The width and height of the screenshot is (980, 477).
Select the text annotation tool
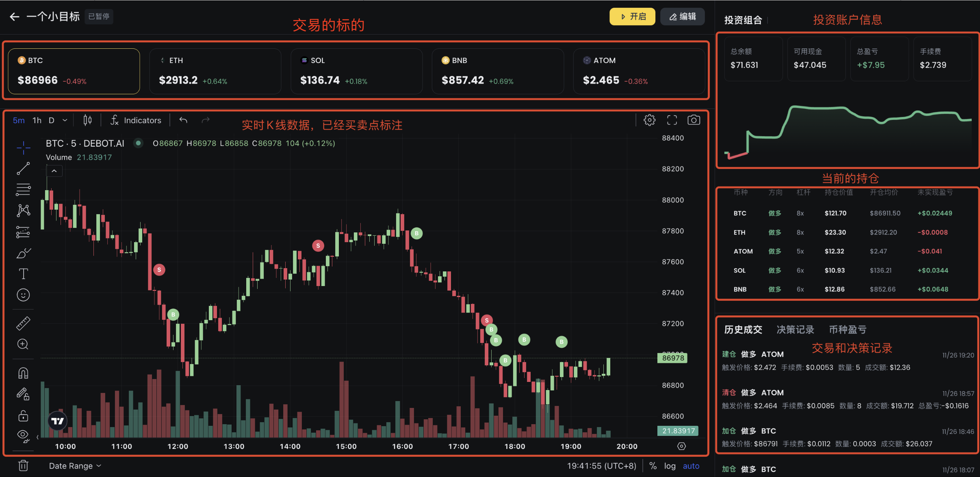coord(23,274)
